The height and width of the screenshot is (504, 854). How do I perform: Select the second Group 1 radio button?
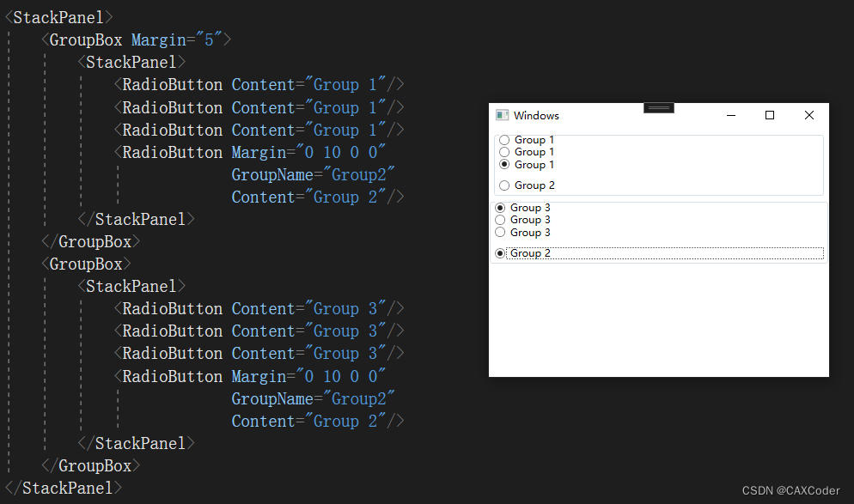tap(504, 152)
